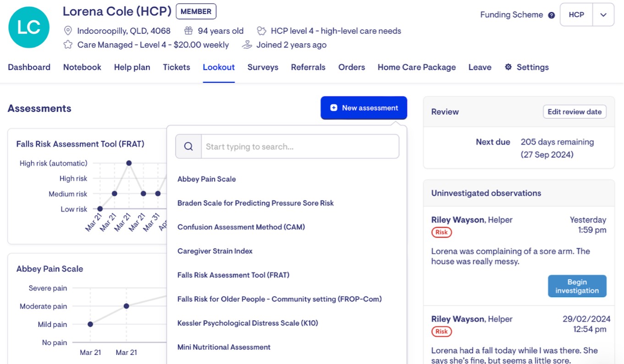Click the magnifier icon in assessment search
Viewport: 624px width, 364px height.
point(188,147)
